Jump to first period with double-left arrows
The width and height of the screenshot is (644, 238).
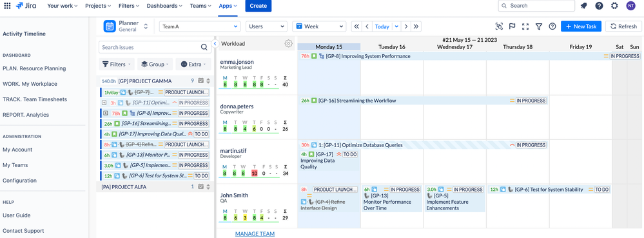point(356,26)
